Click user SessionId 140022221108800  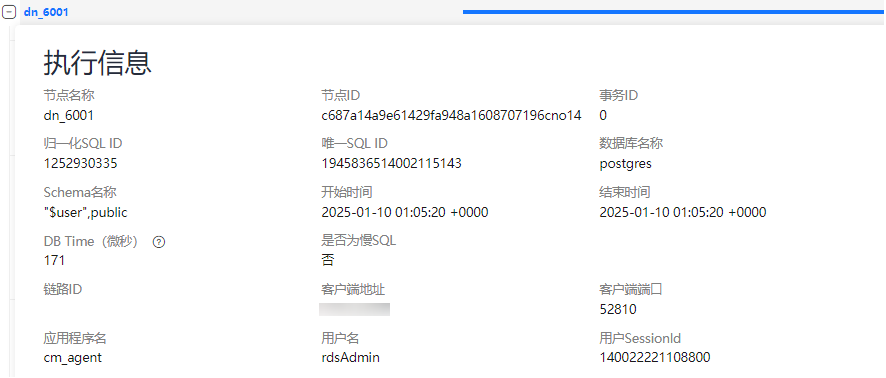pos(654,358)
